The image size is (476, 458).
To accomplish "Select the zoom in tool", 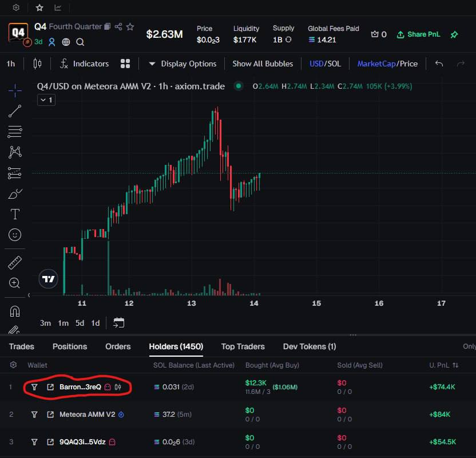I will tap(15, 283).
